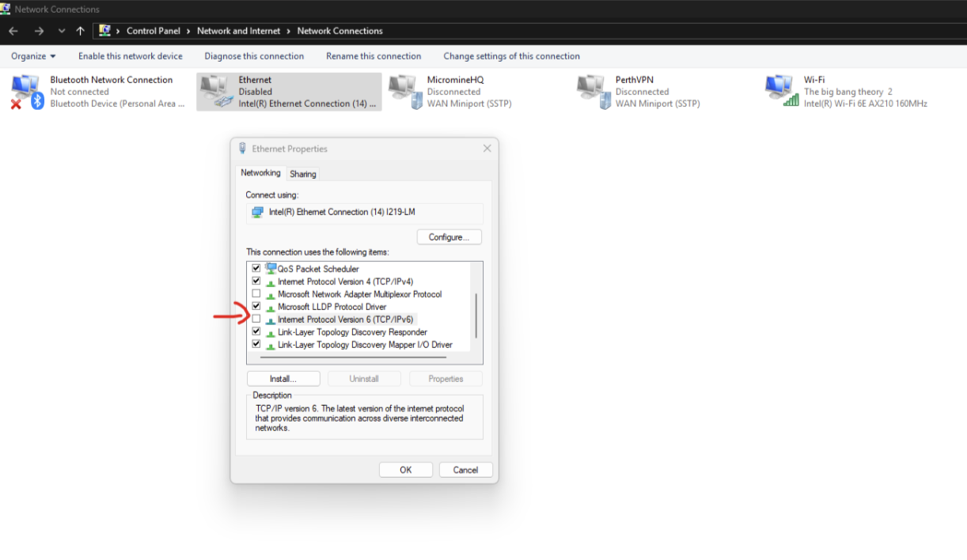Select the MicromineHQ WAN Miniport icon
967x560 pixels.
click(404, 89)
